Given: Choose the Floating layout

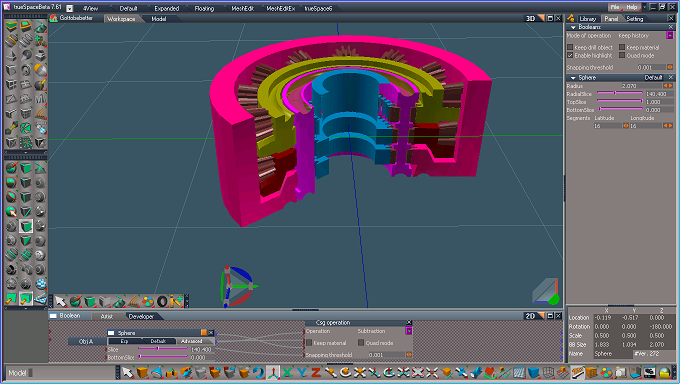Looking at the screenshot, I should 204,8.
